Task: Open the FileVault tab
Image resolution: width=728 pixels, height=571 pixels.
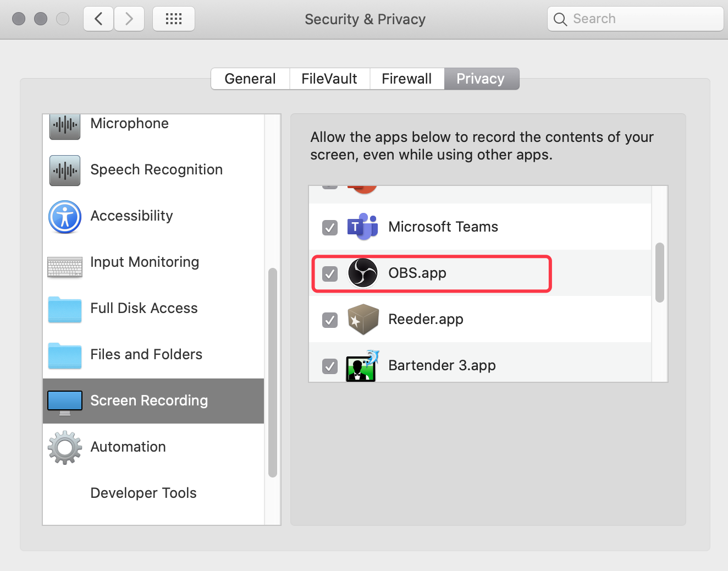Action: coord(329,79)
